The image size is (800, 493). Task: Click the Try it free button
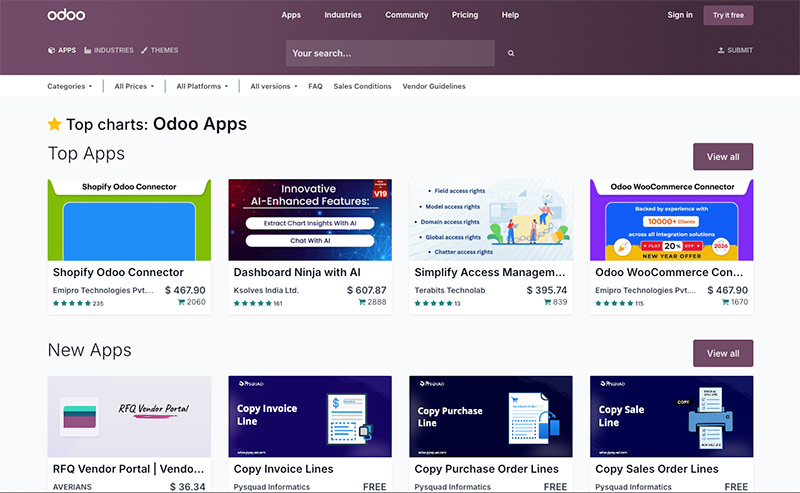pos(728,15)
